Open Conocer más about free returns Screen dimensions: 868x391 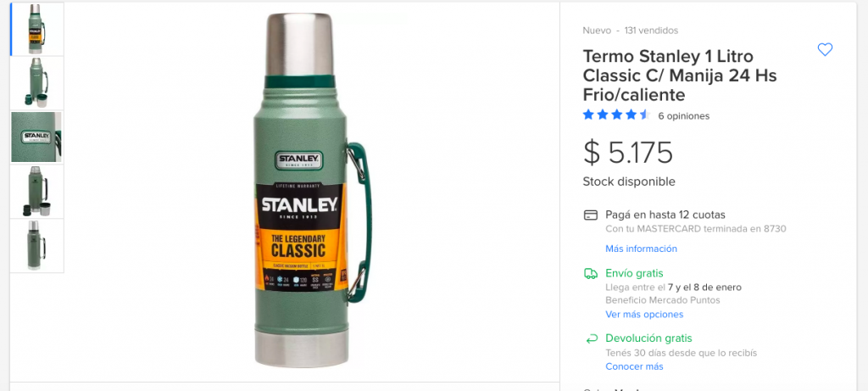pyautogui.click(x=634, y=366)
